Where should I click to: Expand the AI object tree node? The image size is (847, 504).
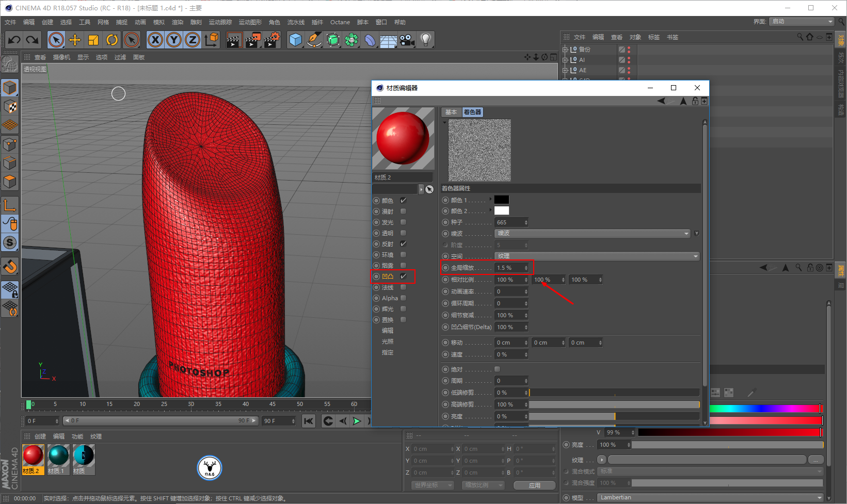565,60
